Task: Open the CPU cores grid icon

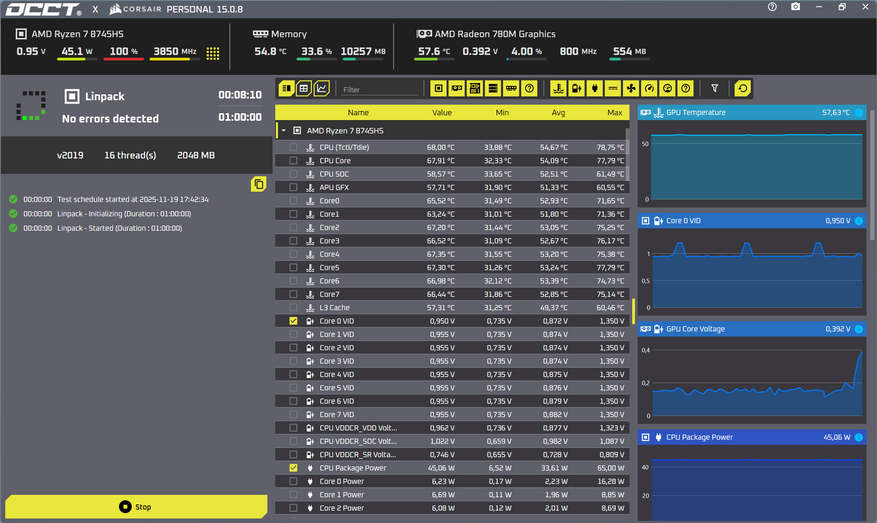Action: pyautogui.click(x=213, y=53)
